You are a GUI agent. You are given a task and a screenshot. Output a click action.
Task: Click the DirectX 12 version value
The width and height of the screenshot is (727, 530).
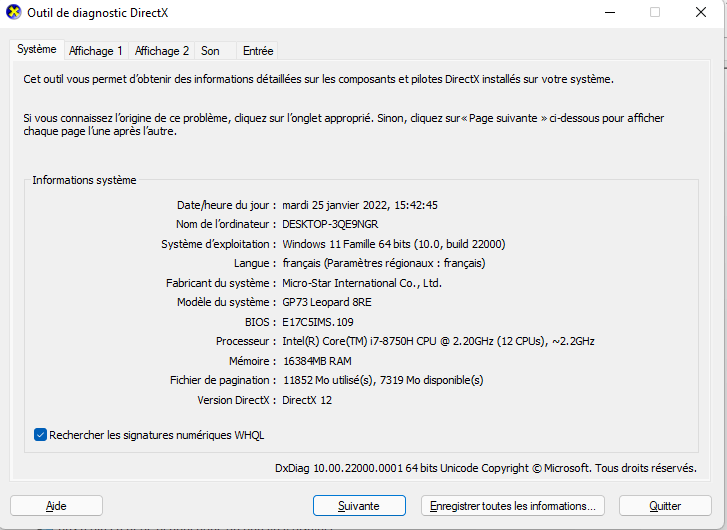[x=307, y=400]
